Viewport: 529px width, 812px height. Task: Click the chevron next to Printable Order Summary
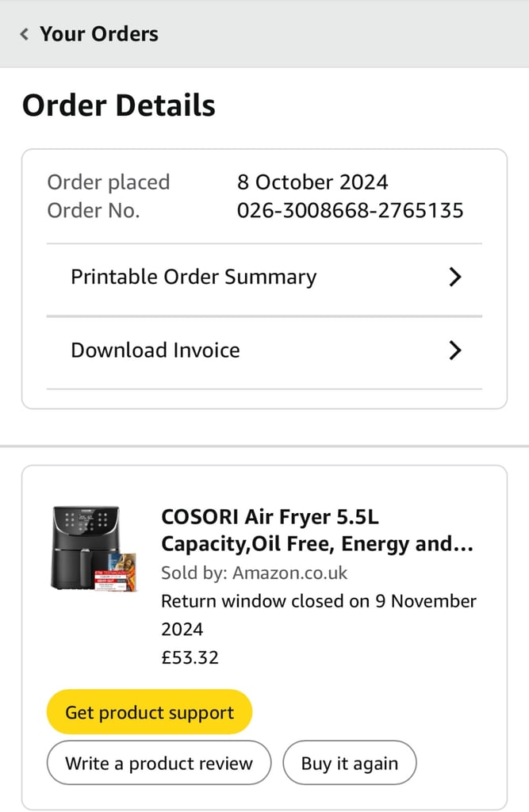(x=455, y=277)
